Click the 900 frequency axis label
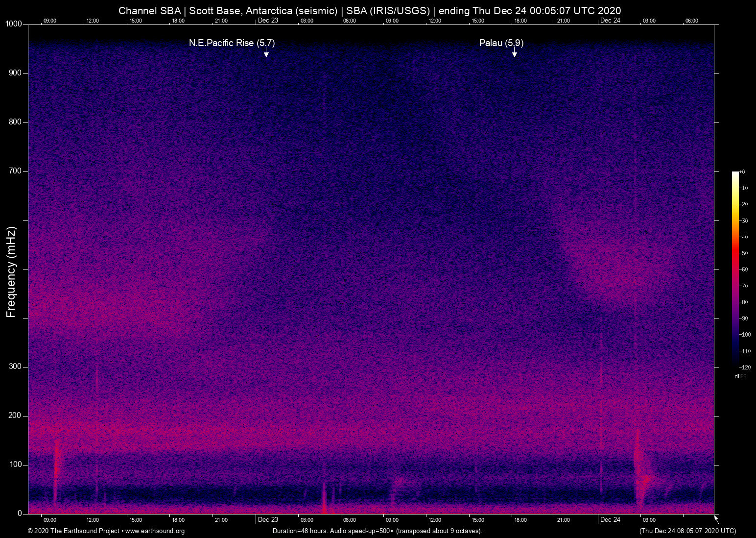756x538 pixels. coord(15,73)
